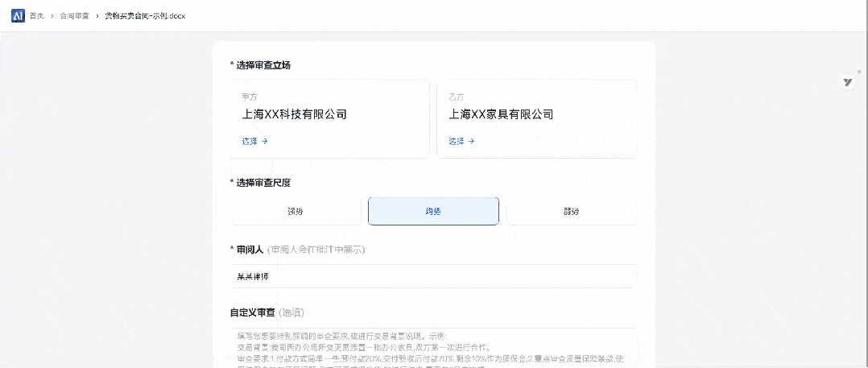This screenshot has width=868, height=368.
Task: Click the 选择审查尺度 heading
Action: coord(263,183)
